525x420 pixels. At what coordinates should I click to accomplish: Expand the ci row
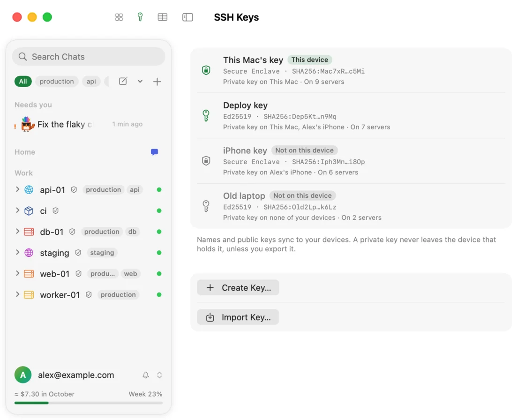(17, 210)
